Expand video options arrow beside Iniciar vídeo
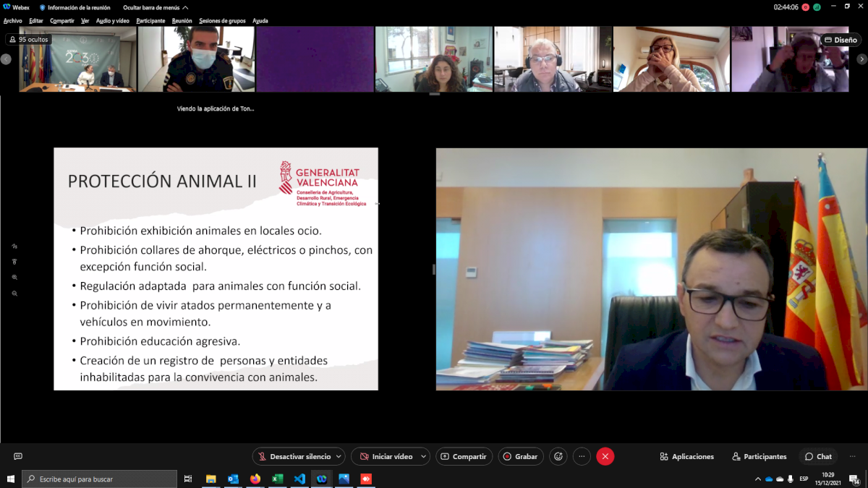 click(423, 456)
